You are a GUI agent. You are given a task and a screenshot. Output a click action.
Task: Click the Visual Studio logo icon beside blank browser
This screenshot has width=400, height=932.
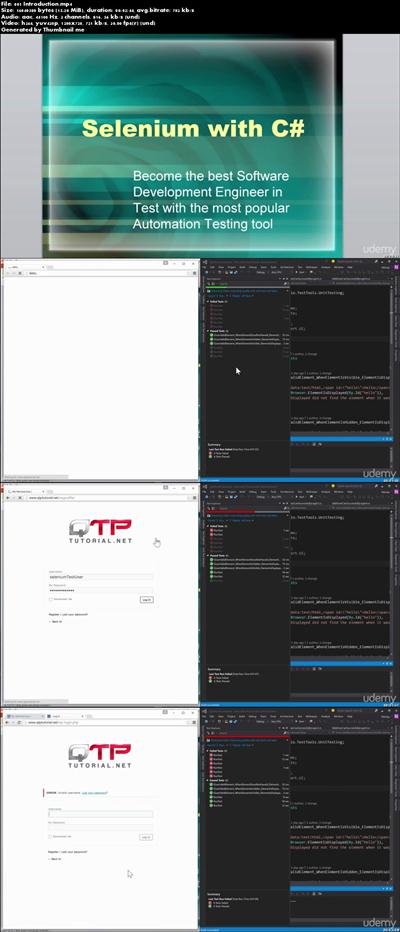click(203, 262)
